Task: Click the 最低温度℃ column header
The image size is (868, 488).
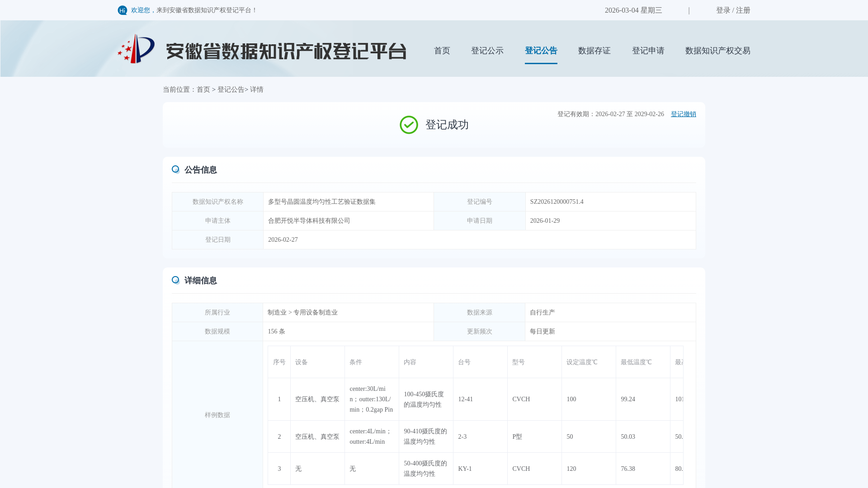Action: coord(643,362)
